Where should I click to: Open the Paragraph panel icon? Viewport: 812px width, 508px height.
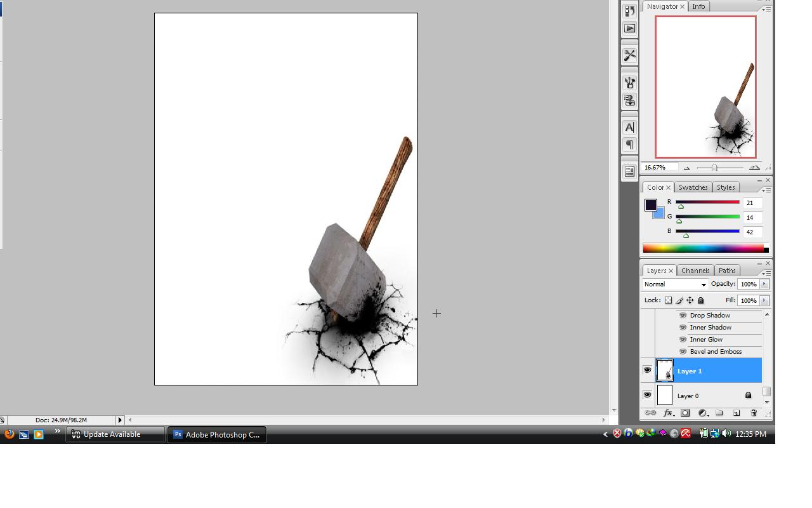click(x=629, y=145)
